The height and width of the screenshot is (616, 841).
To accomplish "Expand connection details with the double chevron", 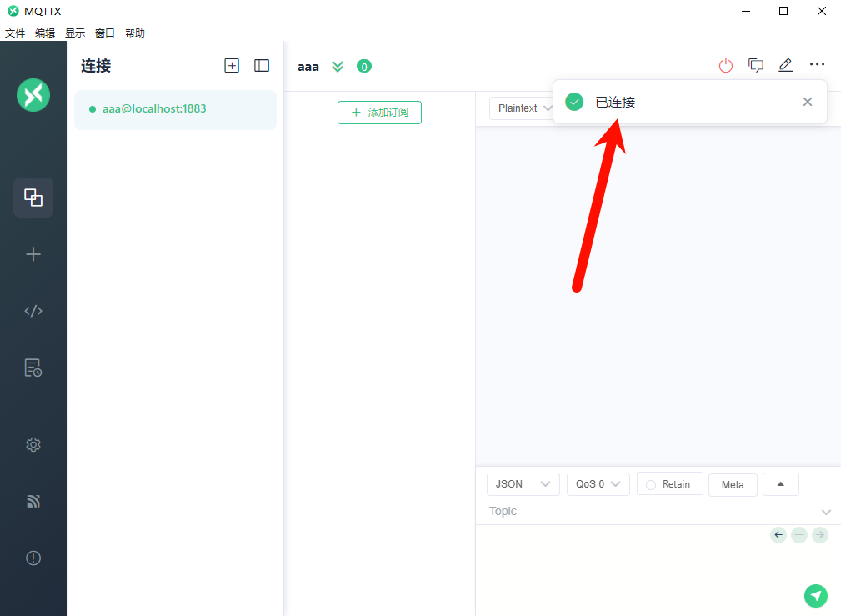I will (x=338, y=67).
